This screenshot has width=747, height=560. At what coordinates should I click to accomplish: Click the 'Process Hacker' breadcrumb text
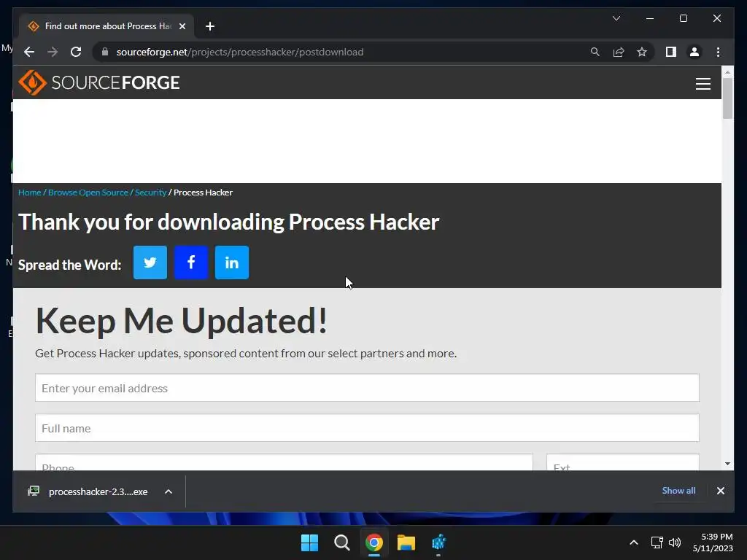203,192
